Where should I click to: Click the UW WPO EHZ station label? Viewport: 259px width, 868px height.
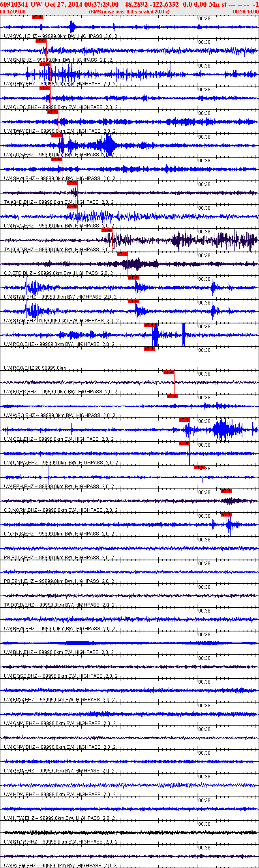click(59, 415)
